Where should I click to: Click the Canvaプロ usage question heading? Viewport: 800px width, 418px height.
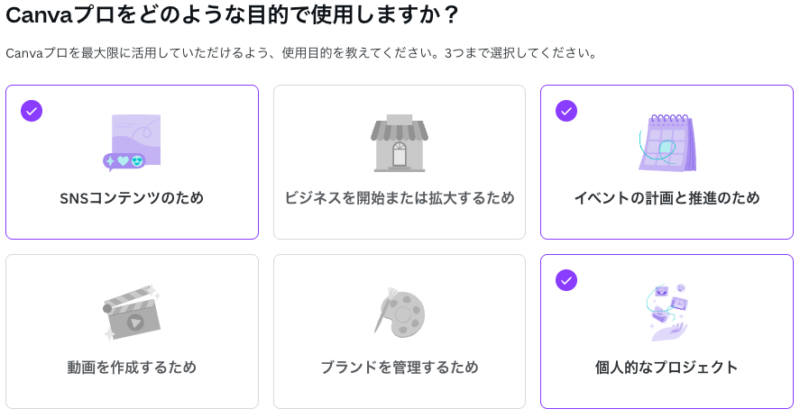coord(232,14)
